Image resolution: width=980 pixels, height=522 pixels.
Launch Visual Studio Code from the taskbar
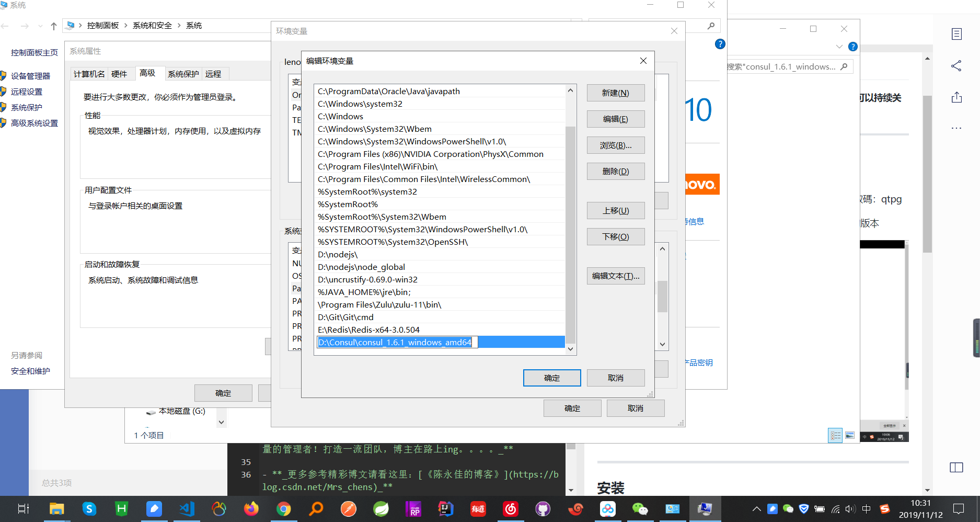coord(187,508)
